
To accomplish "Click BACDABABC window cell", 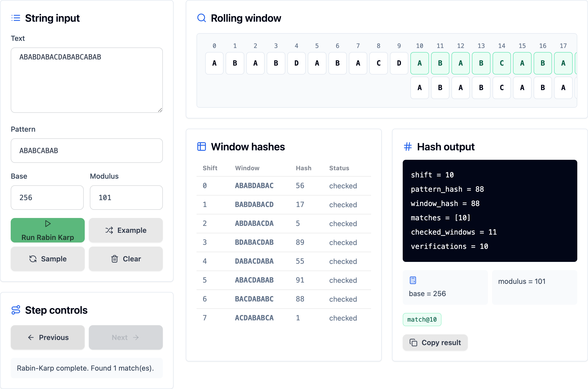I will (x=254, y=299).
